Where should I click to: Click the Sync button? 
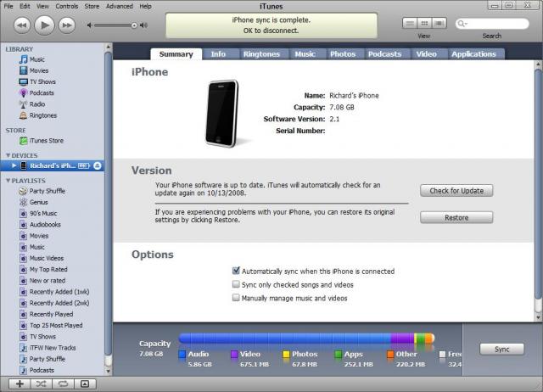coord(501,349)
